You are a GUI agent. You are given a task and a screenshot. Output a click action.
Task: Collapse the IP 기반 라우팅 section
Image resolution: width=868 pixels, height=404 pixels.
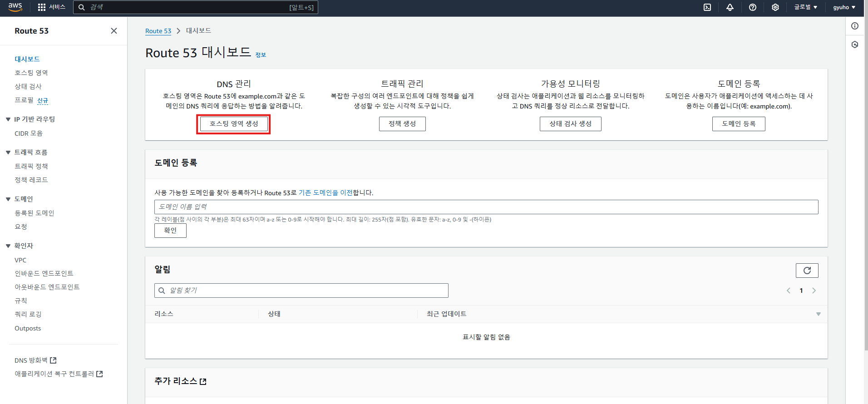tap(8, 119)
